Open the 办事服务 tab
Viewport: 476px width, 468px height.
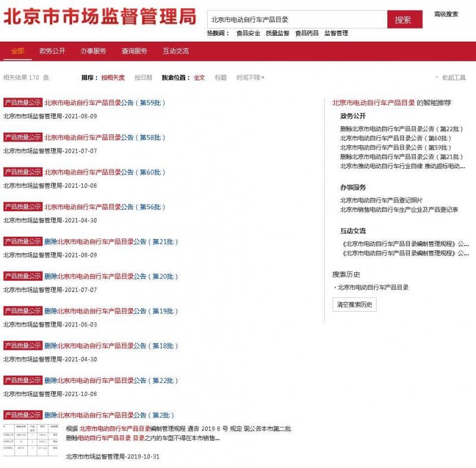pos(93,51)
